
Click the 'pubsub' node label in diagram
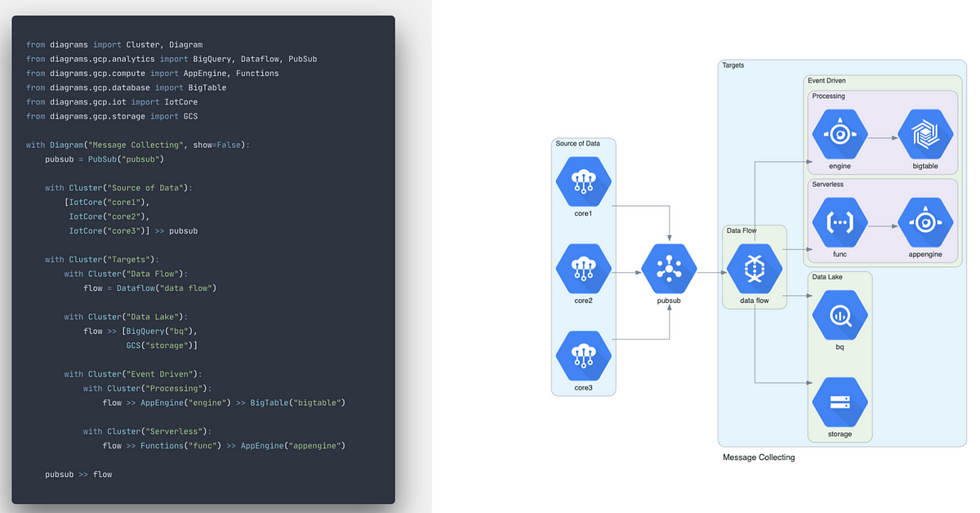(x=669, y=301)
